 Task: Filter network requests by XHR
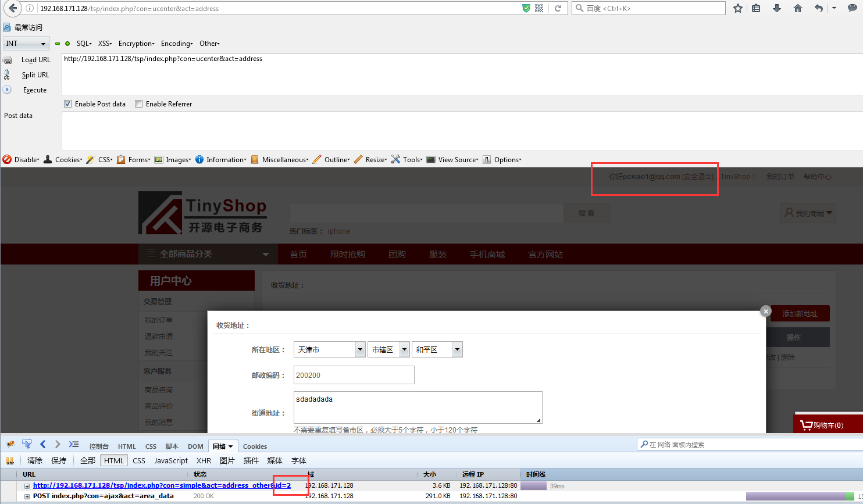coord(204,460)
